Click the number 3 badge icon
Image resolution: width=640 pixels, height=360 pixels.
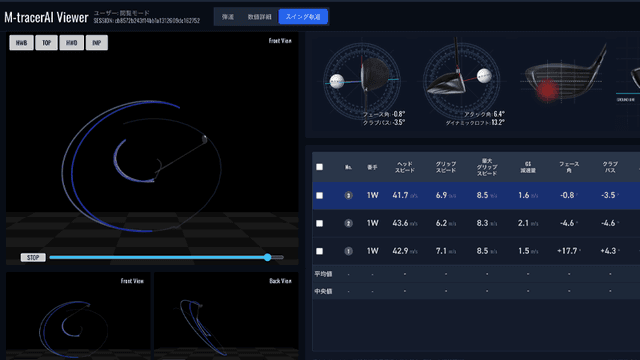[x=348, y=196]
